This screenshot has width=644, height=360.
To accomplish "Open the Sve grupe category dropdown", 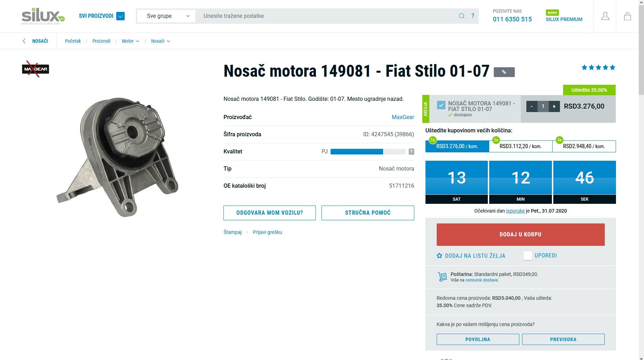I will 166,16.
